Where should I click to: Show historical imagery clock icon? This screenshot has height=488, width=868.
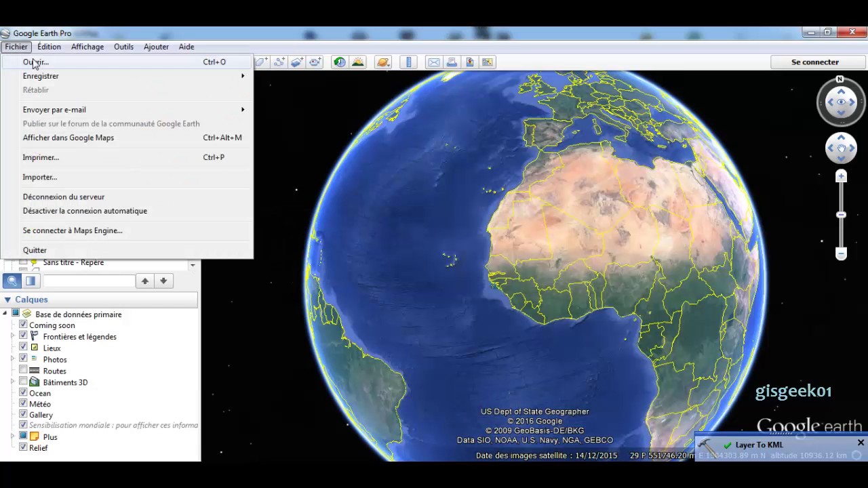pos(340,62)
